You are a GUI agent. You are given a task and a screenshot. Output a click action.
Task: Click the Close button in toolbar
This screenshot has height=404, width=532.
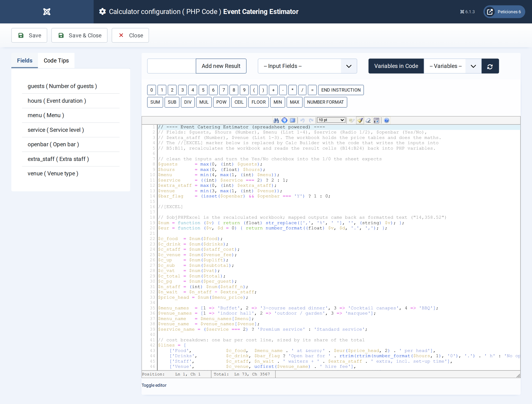[130, 36]
